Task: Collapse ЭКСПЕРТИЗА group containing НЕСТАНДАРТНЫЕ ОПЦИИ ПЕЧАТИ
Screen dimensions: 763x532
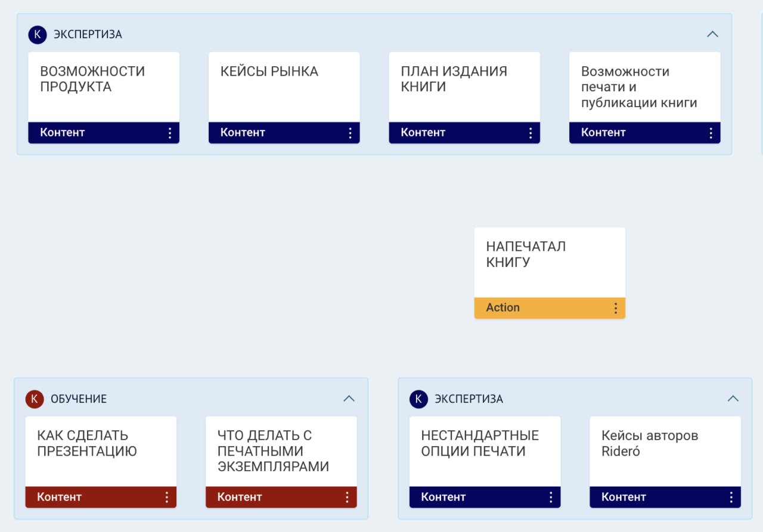Action: [x=733, y=399]
